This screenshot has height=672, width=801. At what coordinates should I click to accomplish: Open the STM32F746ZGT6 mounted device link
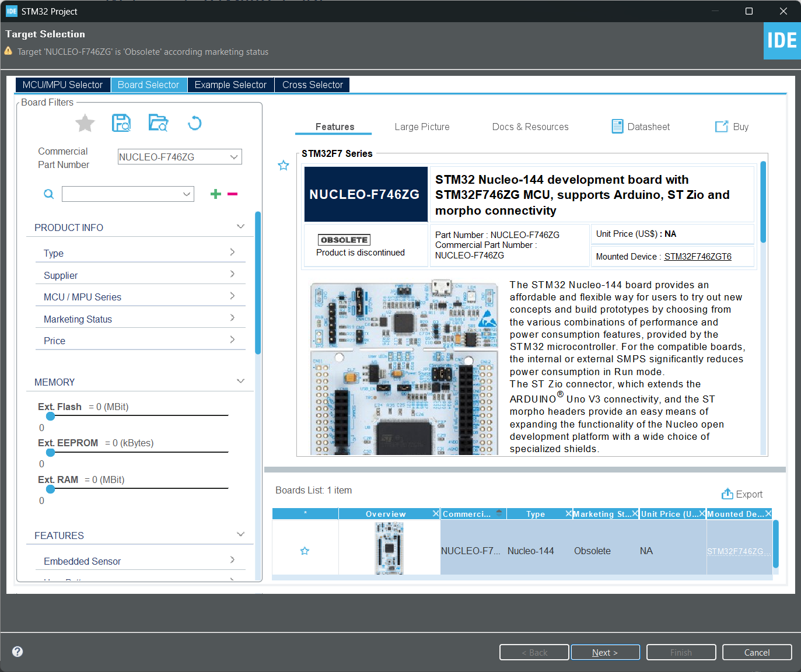pos(698,257)
